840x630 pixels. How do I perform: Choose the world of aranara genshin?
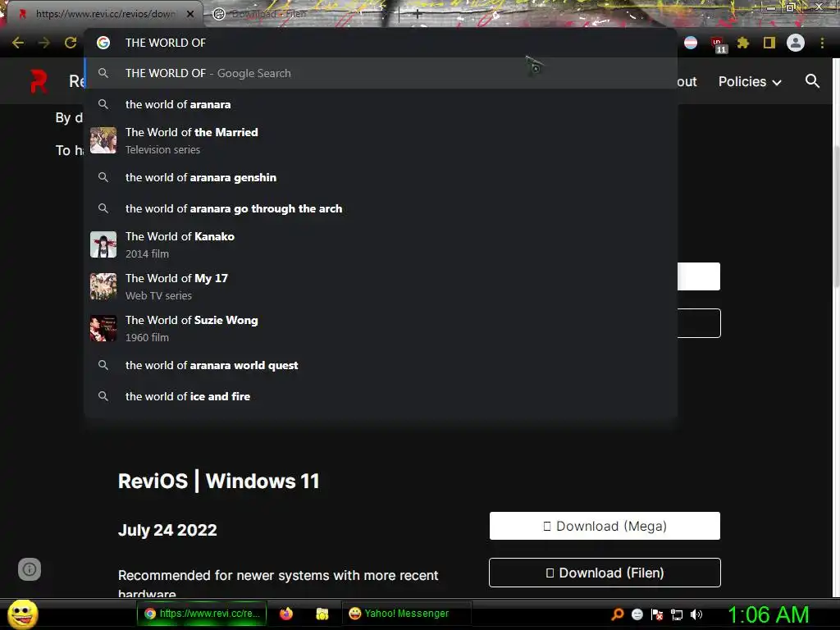coord(381,177)
